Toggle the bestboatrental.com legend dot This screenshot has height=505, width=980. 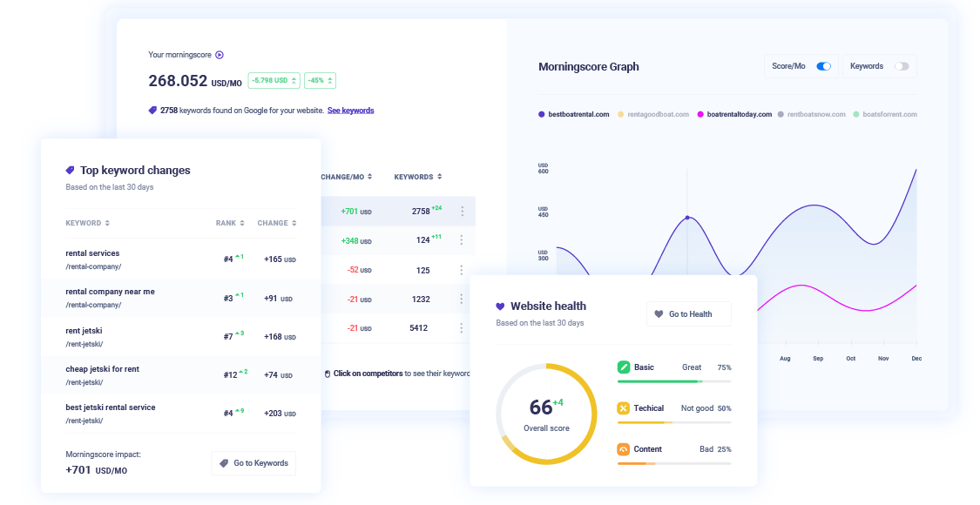[x=540, y=114]
